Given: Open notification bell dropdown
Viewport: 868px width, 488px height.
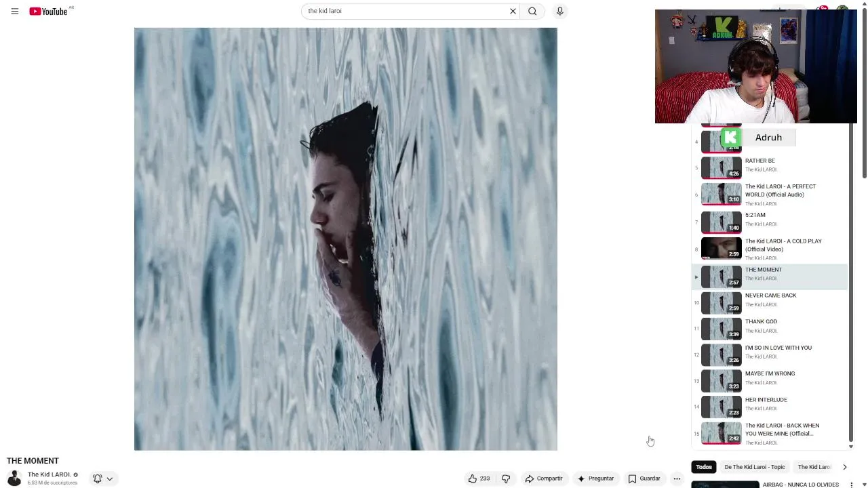Looking at the screenshot, I should (103, 479).
